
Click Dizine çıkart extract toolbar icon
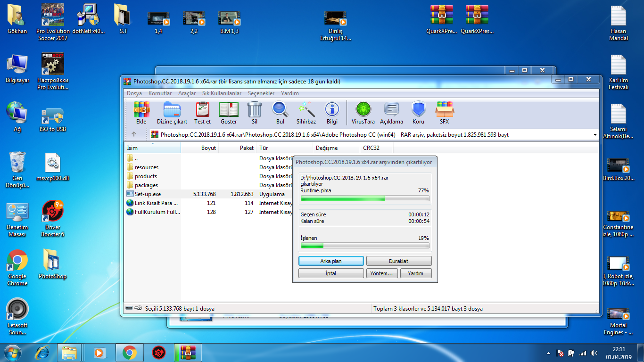172,113
